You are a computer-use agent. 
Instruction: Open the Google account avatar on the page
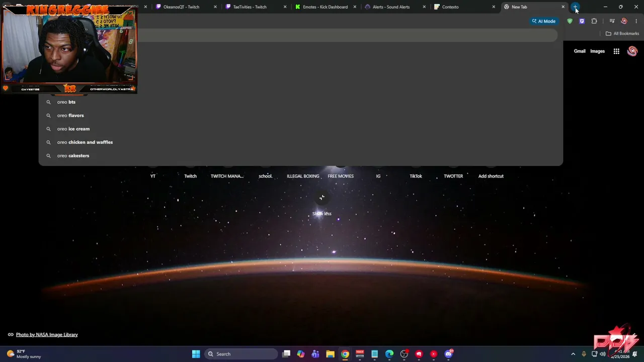[x=632, y=51]
